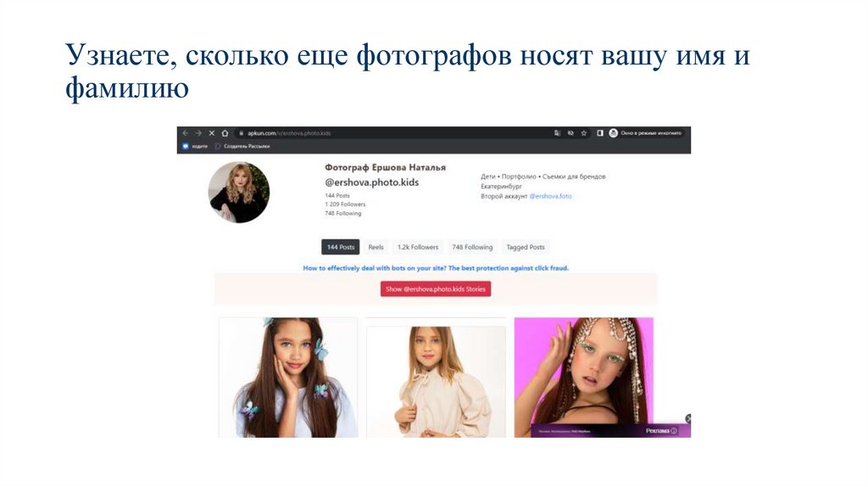This screenshot has height=487, width=868.
Task: Switch to the Tagged Posts tab
Action: click(x=526, y=247)
